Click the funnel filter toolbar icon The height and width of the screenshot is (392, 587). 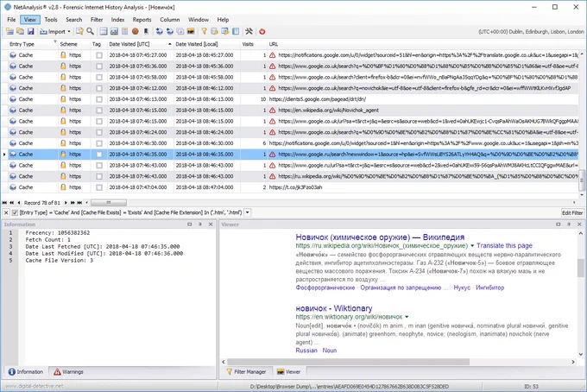204,31
